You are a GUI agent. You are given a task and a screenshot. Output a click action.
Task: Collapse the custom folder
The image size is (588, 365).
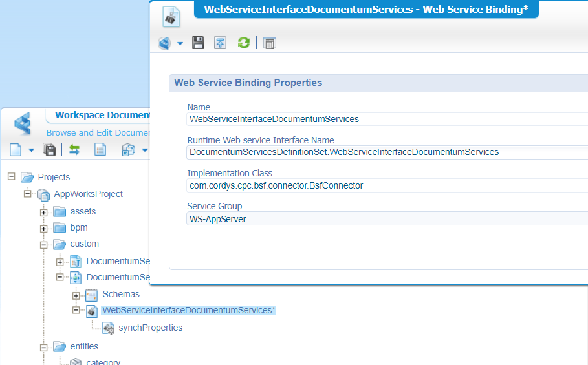(43, 245)
